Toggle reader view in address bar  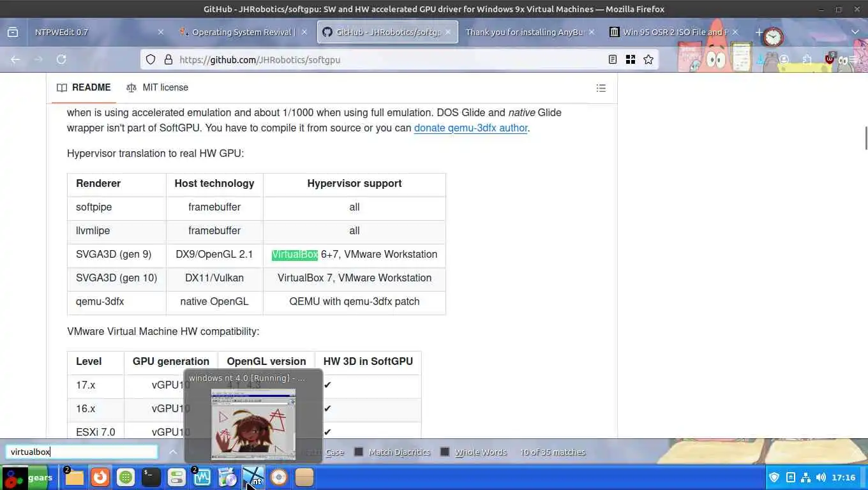[613, 59]
